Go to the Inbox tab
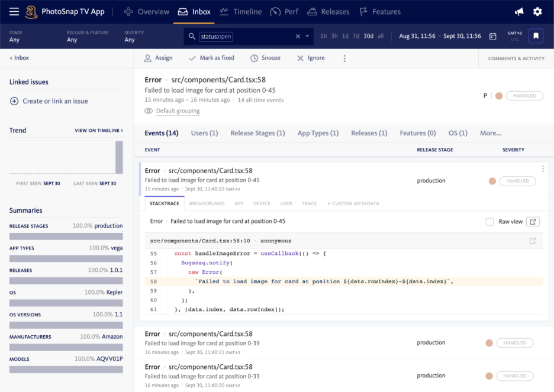This screenshot has height=392, width=554. coord(194,12)
